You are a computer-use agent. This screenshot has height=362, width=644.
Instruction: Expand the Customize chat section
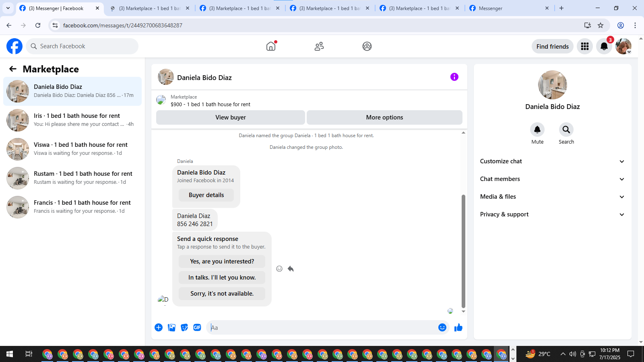click(552, 161)
